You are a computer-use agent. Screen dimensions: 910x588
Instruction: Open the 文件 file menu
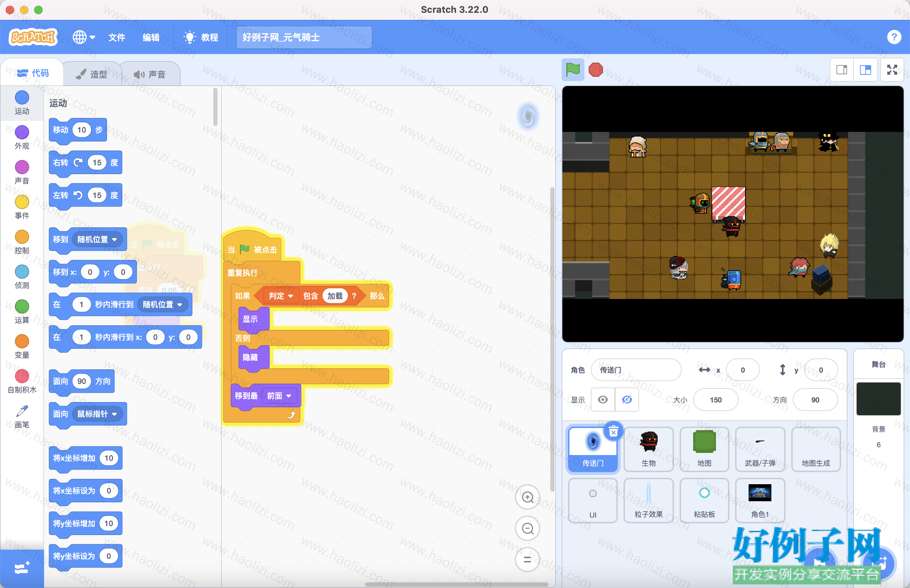point(117,37)
